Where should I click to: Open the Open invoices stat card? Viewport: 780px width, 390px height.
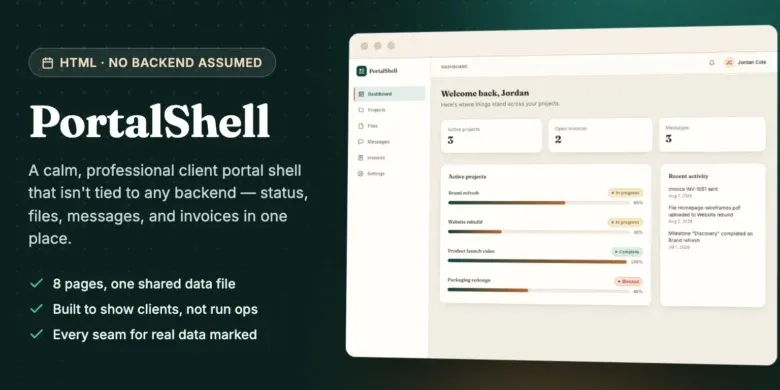[600, 135]
